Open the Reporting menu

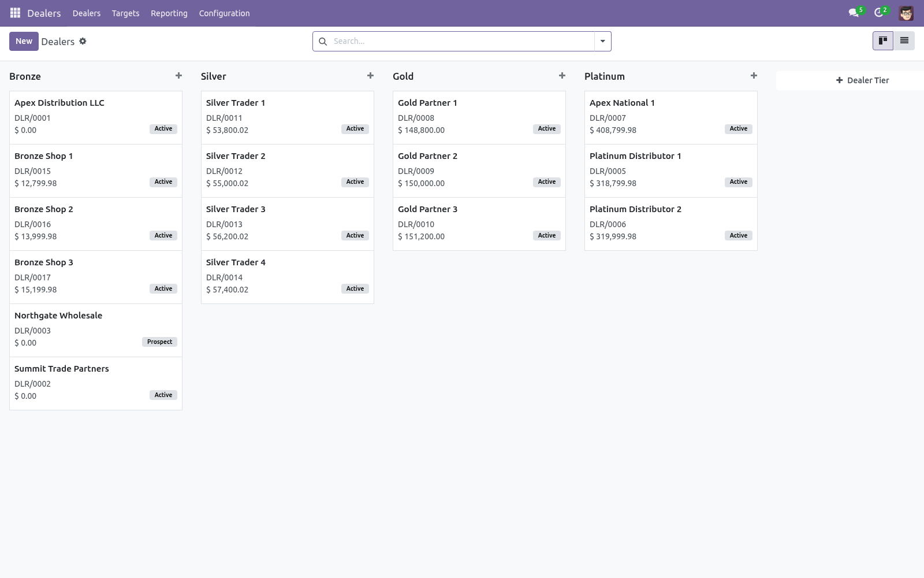(169, 13)
